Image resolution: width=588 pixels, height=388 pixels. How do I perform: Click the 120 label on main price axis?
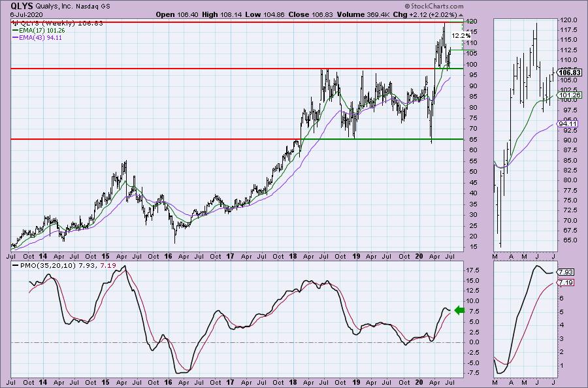point(472,22)
